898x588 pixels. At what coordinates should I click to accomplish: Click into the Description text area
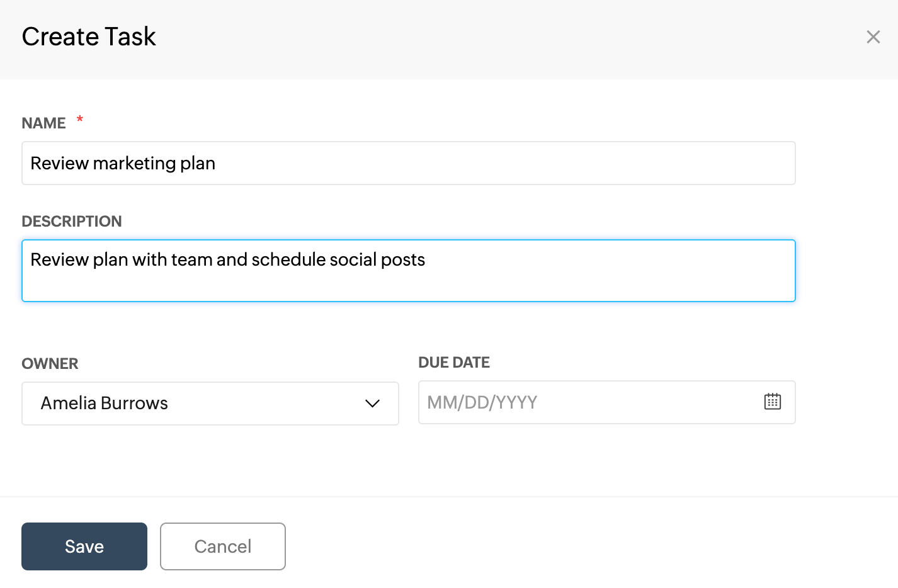coord(408,280)
